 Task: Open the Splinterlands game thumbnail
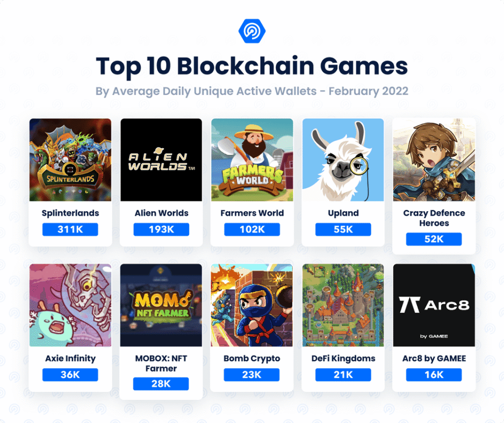point(70,160)
